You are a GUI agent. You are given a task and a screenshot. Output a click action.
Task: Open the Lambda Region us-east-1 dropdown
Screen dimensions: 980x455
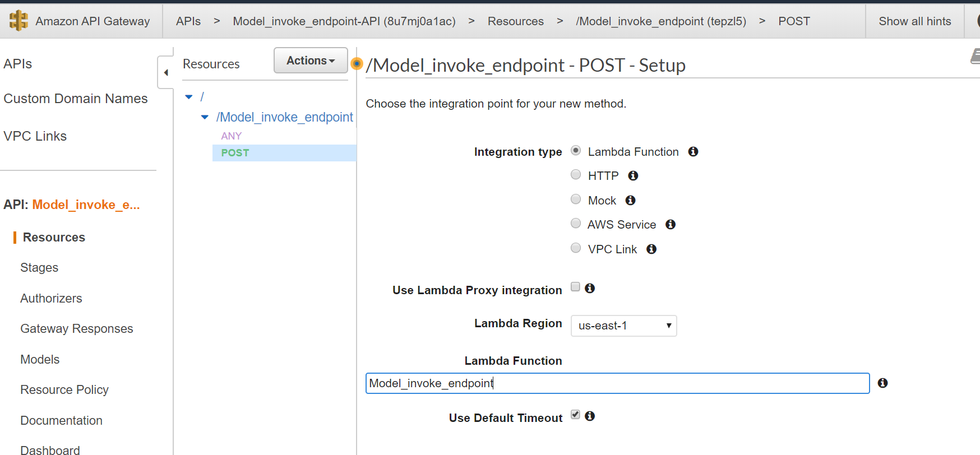coord(623,326)
